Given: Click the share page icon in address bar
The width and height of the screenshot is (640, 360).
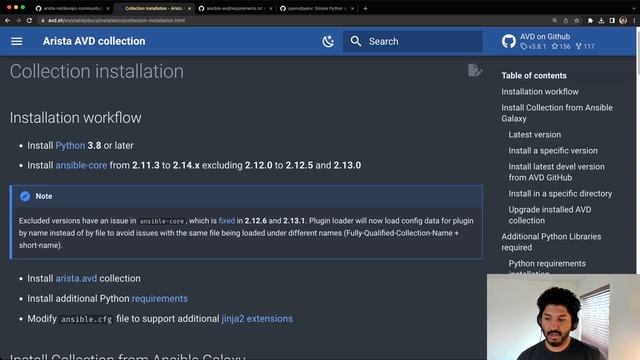Looking at the screenshot, I should point(566,20).
